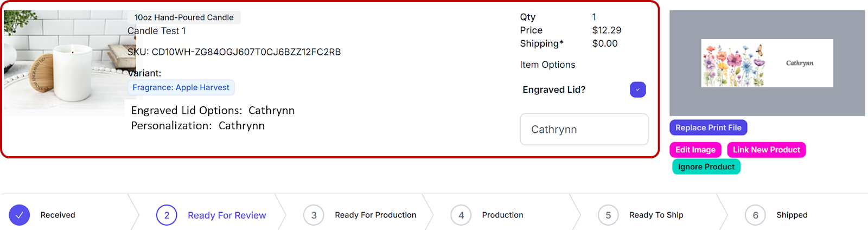Viewport: 868px width, 230px height.
Task: Click the Replace Print File button
Action: [x=708, y=128]
